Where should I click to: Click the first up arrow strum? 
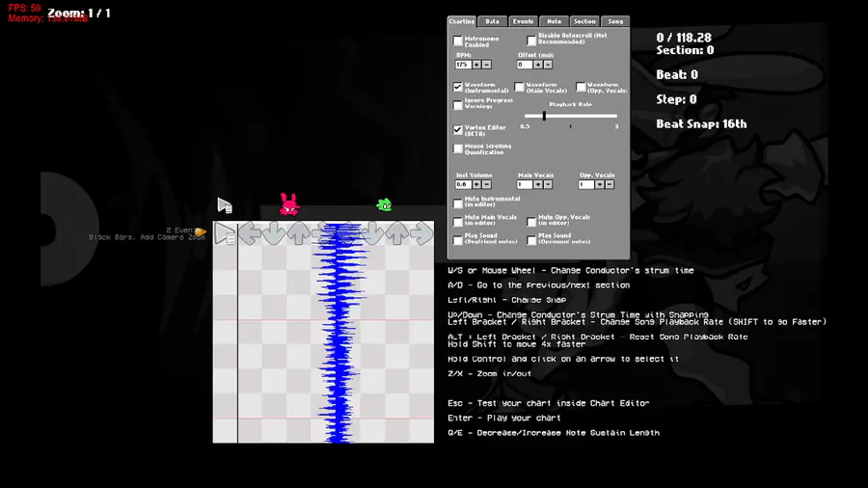click(298, 233)
